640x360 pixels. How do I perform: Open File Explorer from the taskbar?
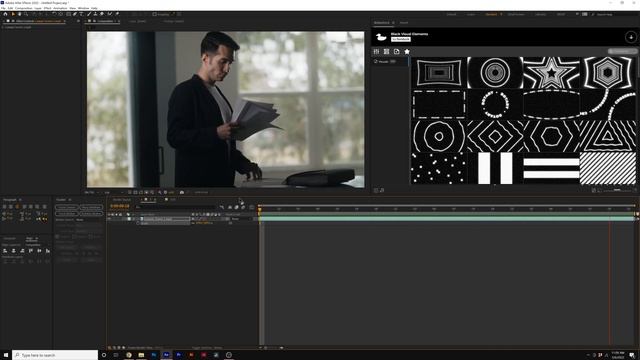coord(141,355)
